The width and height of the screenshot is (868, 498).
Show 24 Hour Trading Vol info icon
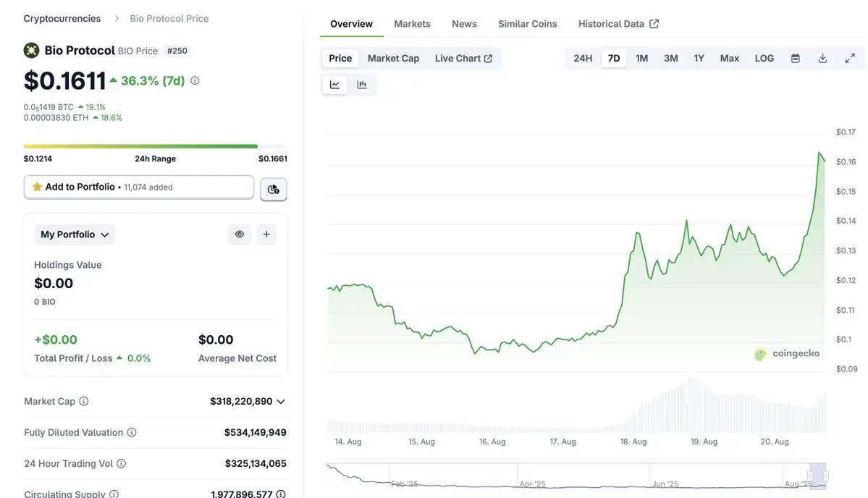coord(121,463)
